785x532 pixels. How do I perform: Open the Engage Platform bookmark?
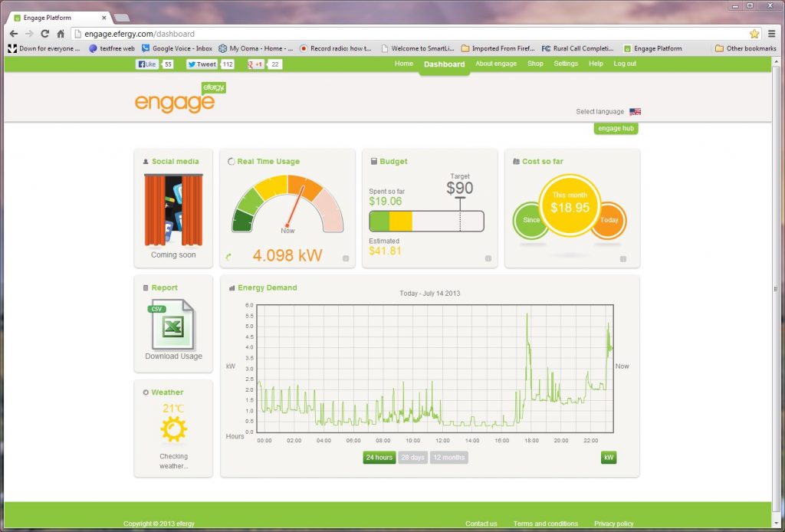[x=653, y=48]
